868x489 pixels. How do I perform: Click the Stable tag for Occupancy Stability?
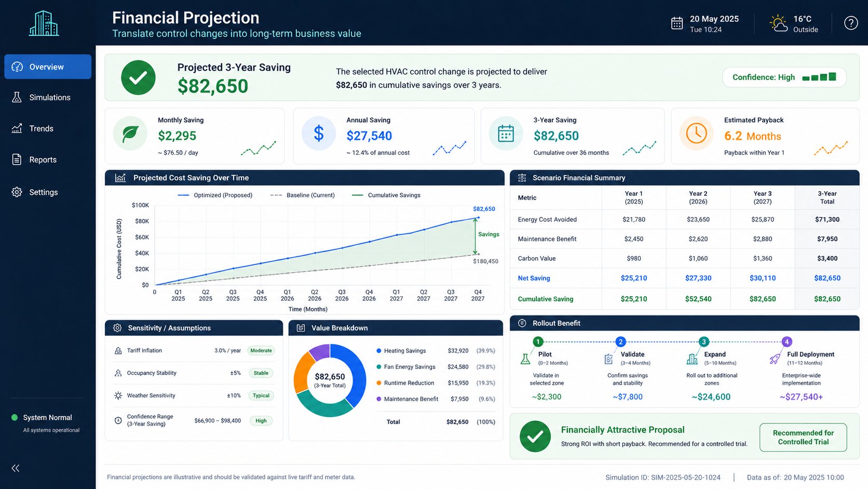pos(261,373)
